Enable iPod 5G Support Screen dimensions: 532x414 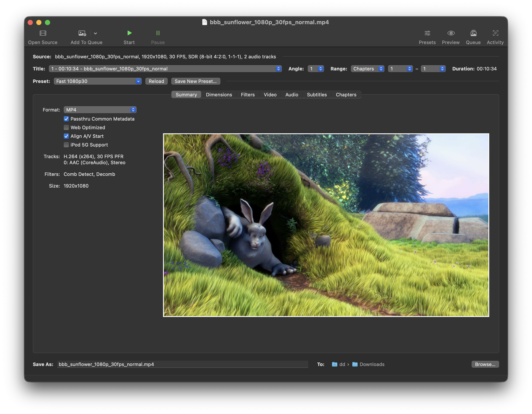coord(66,145)
